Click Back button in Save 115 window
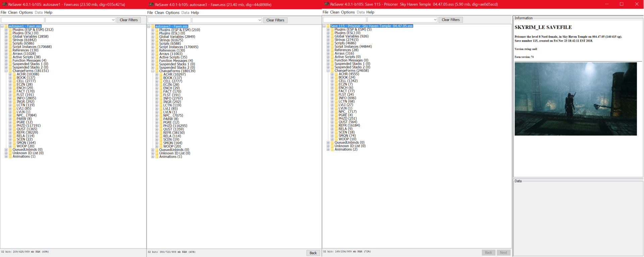 click(488, 253)
